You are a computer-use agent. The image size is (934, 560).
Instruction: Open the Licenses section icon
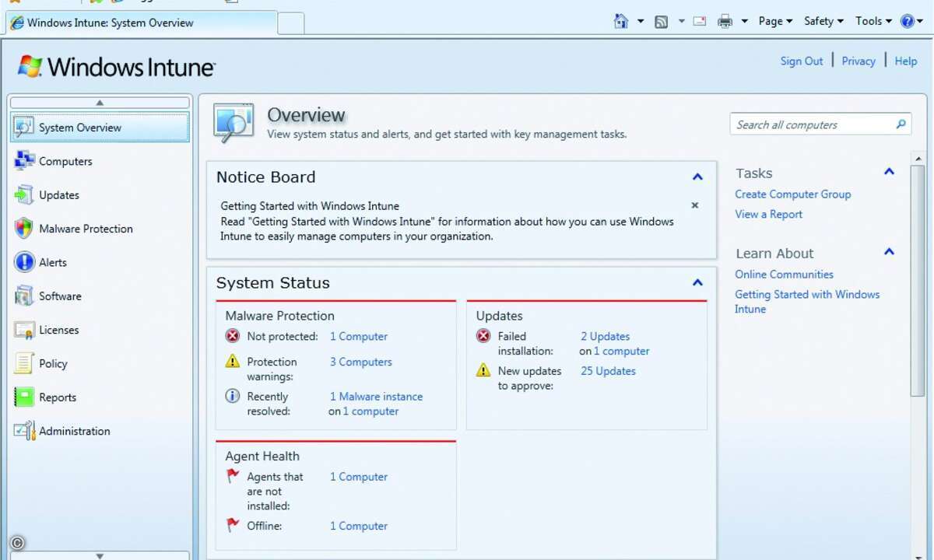click(25, 330)
